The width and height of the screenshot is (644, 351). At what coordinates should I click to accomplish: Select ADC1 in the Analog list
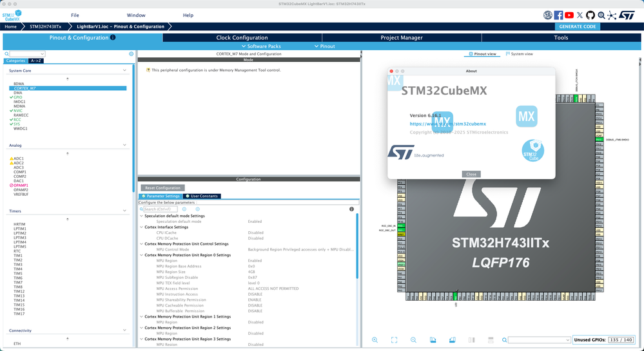(x=19, y=158)
